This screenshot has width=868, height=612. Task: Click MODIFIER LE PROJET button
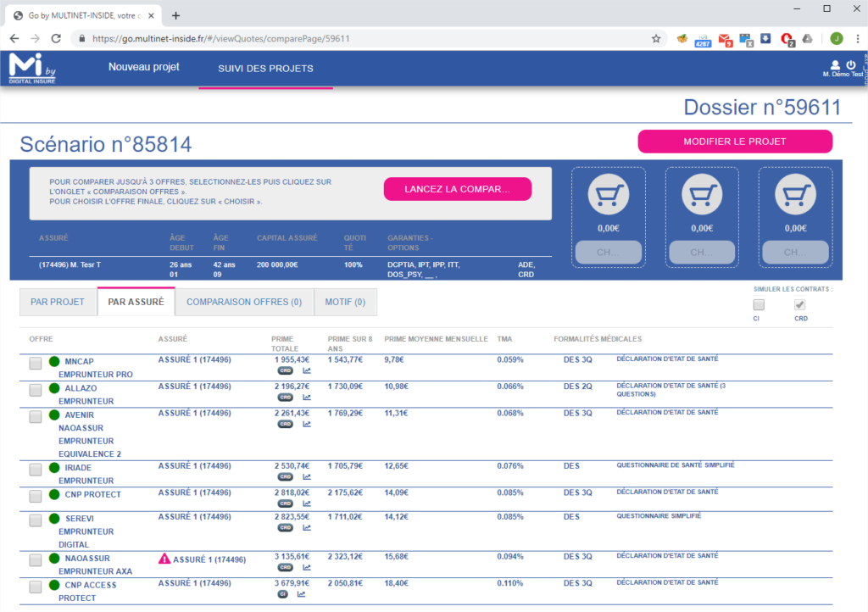[735, 142]
